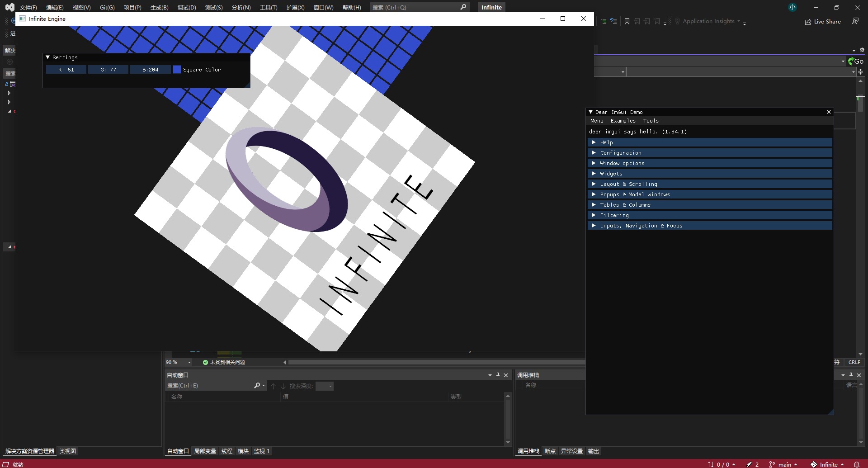Open the ImGui Tools menu

coord(651,121)
